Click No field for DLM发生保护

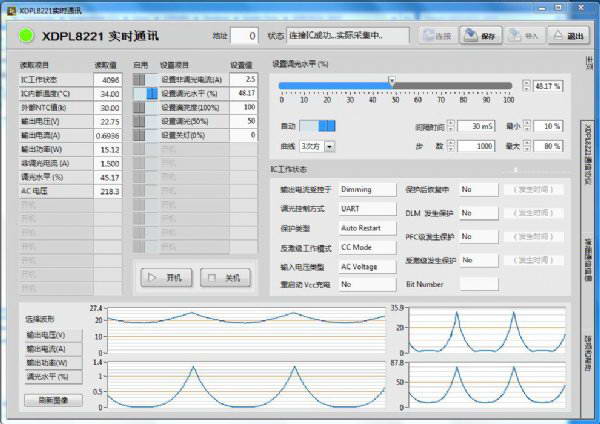pos(479,213)
